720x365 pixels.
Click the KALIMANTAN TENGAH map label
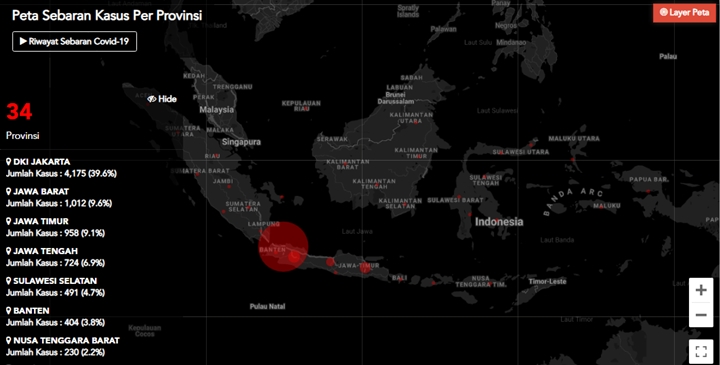point(374,184)
